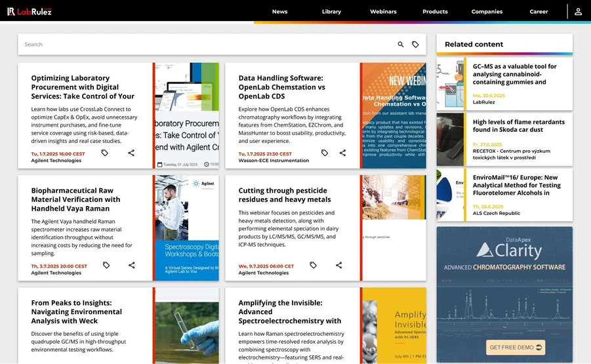Screen dimensions: 591x364
Task: Click thumbnail of Optimizing Laboratory Procurement webinar
Action: [x=186, y=115]
